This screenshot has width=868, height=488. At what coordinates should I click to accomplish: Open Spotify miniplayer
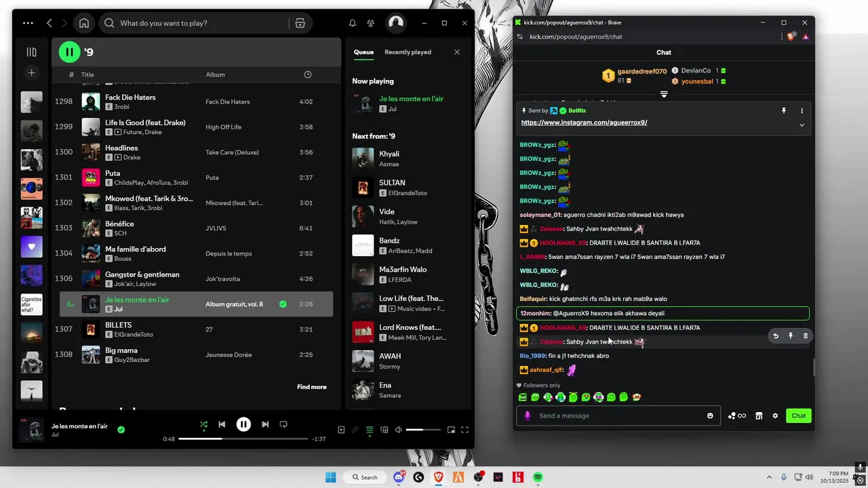451,430
